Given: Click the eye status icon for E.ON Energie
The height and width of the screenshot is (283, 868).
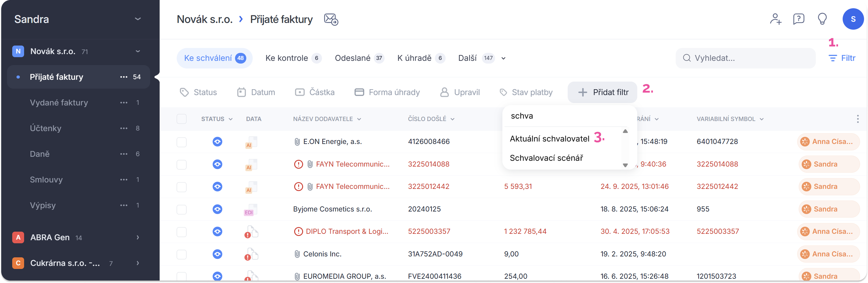Looking at the screenshot, I should coord(217,142).
